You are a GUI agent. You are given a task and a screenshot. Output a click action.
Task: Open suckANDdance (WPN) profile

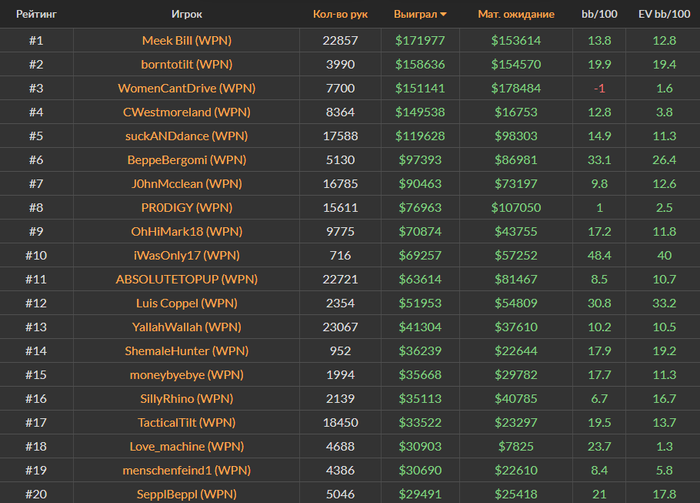(187, 136)
